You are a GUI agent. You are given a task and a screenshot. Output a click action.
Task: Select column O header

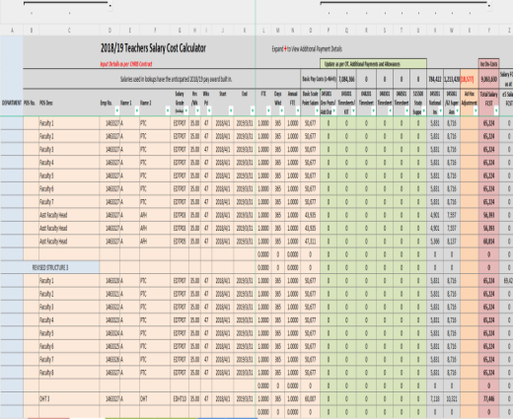(x=311, y=31)
